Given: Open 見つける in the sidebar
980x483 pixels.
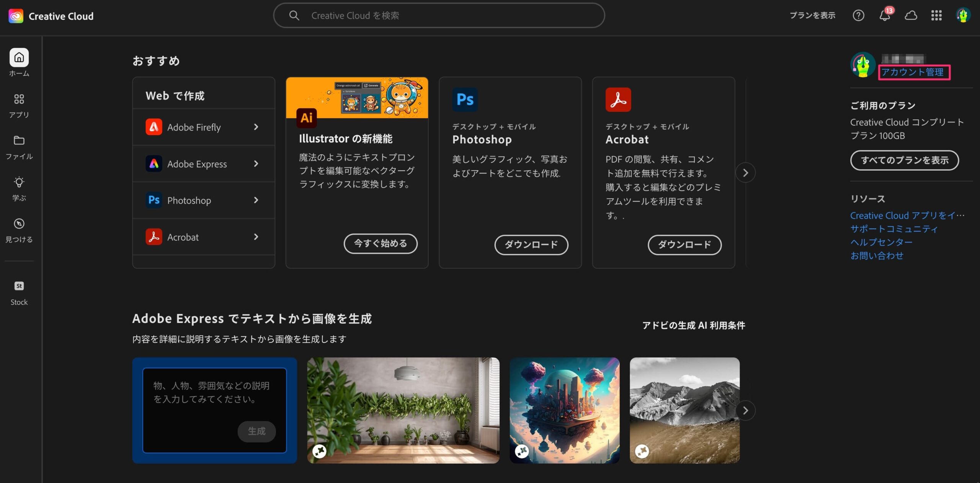Looking at the screenshot, I should tap(19, 231).
